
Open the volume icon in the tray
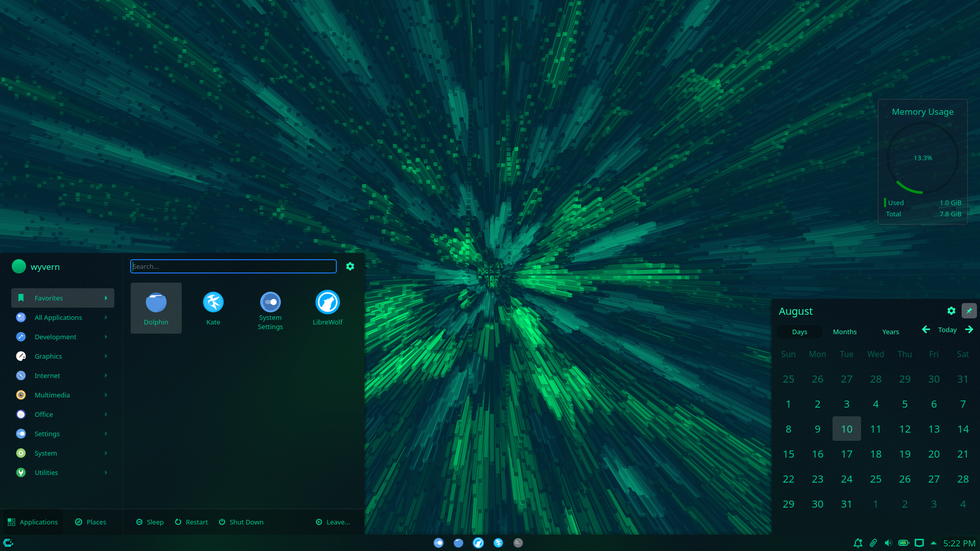[x=889, y=543]
